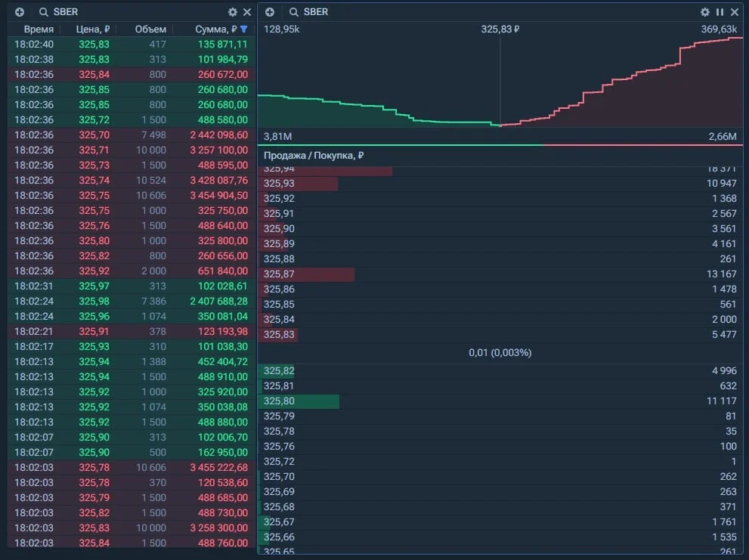Select bid level 325,69 in order book
This screenshot has height=560, width=749.
[x=500, y=492]
